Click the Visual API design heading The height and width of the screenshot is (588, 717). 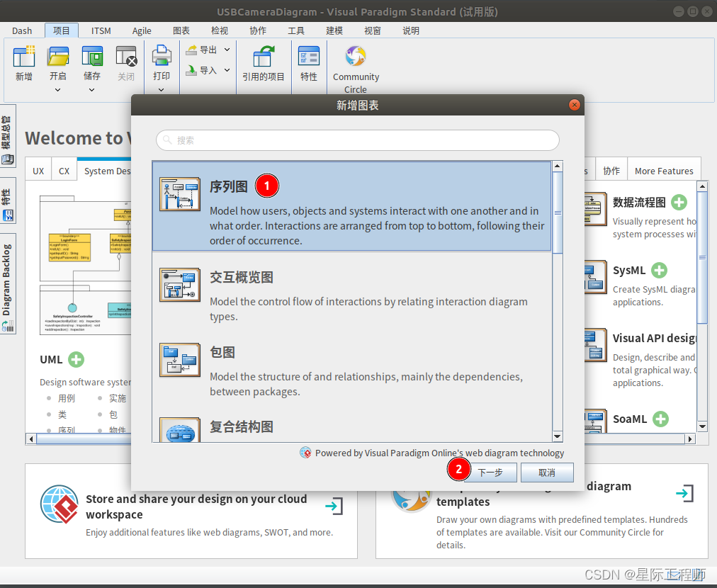[x=655, y=338]
